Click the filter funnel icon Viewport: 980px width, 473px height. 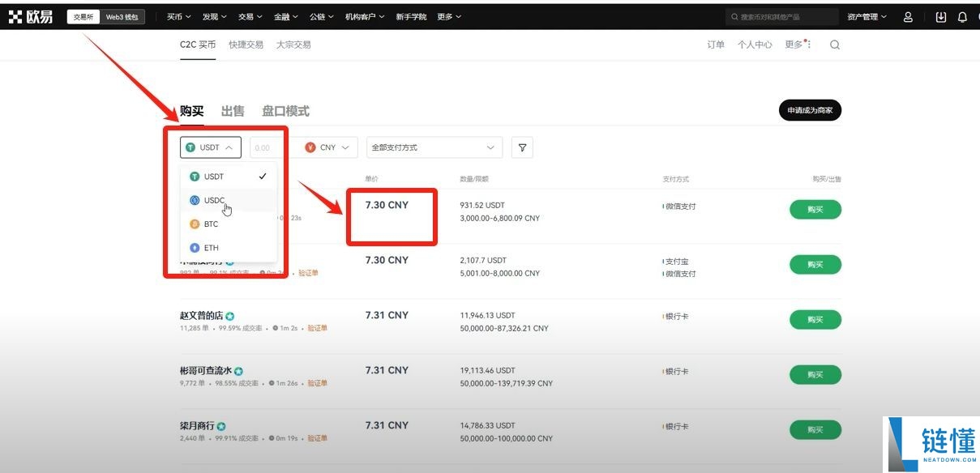point(522,147)
